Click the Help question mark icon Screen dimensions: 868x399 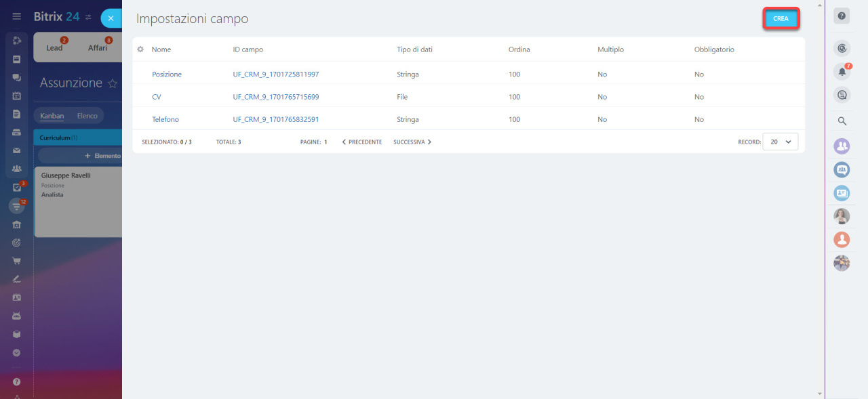[x=842, y=16]
